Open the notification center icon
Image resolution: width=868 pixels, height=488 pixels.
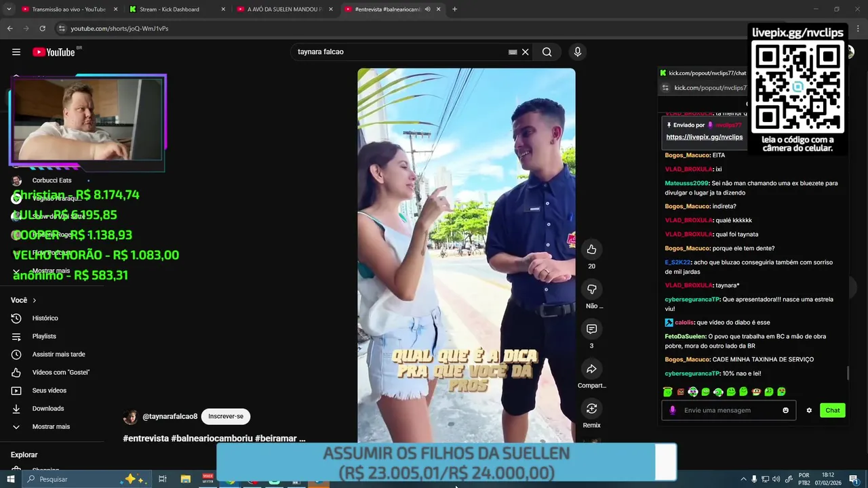point(853,479)
